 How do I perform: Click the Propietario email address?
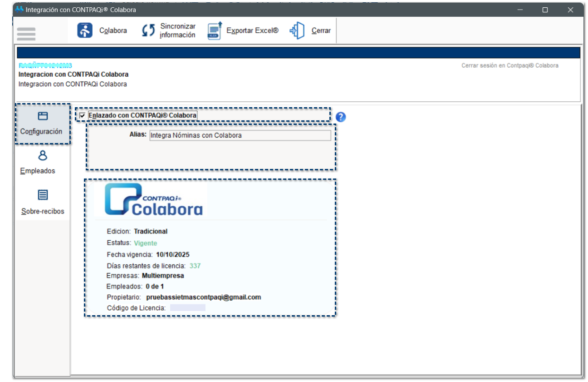(x=203, y=298)
